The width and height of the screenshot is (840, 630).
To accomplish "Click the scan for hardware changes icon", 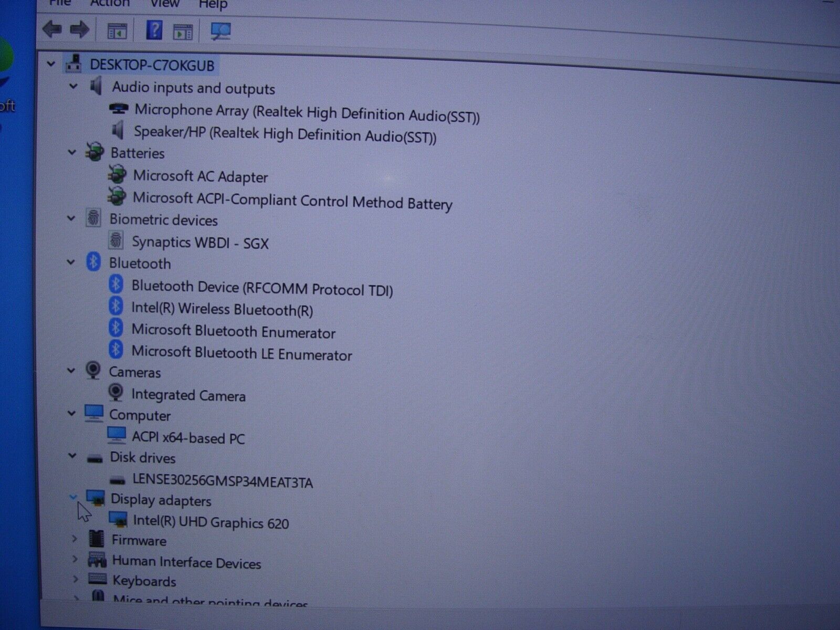I will tap(220, 31).
